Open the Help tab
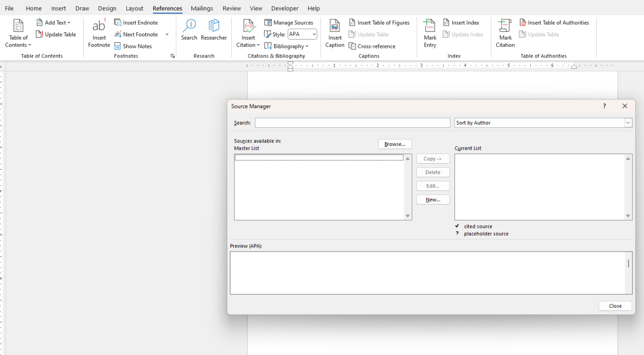644x355 pixels. [314, 8]
